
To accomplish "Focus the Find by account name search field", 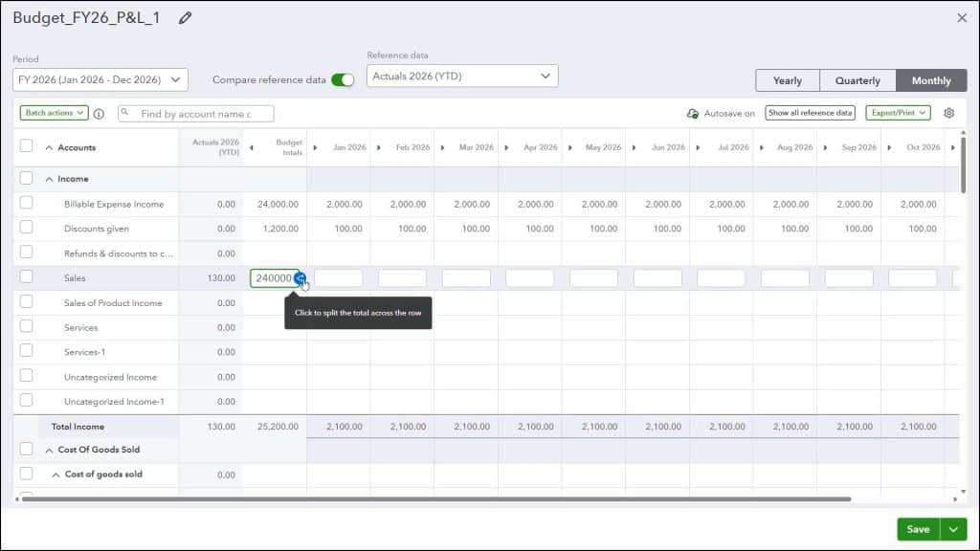I will coord(195,114).
